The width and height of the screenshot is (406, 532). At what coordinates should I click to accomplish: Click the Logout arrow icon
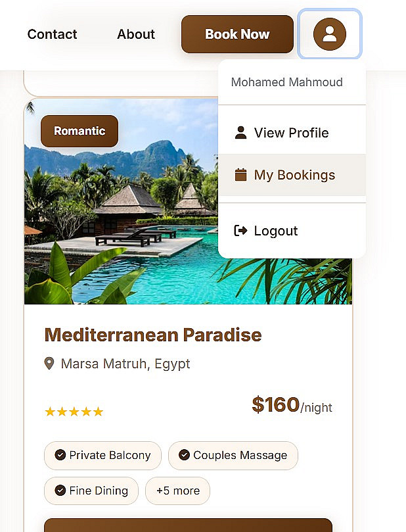click(240, 231)
